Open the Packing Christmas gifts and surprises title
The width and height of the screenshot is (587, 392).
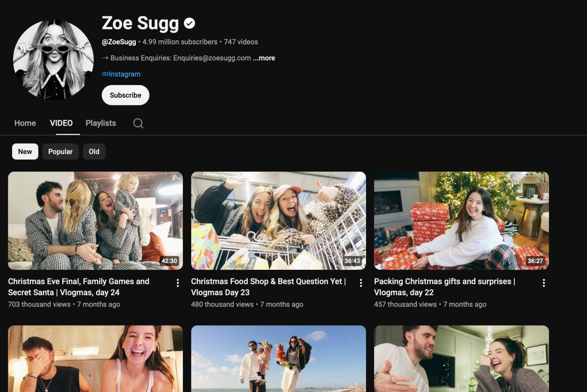[x=445, y=287]
